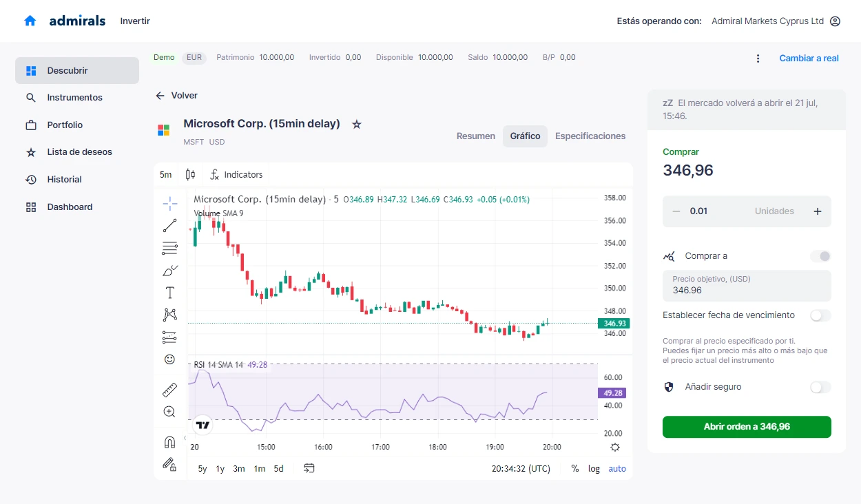Open the emoji icons tool
This screenshot has height=504, width=861.
169,359
